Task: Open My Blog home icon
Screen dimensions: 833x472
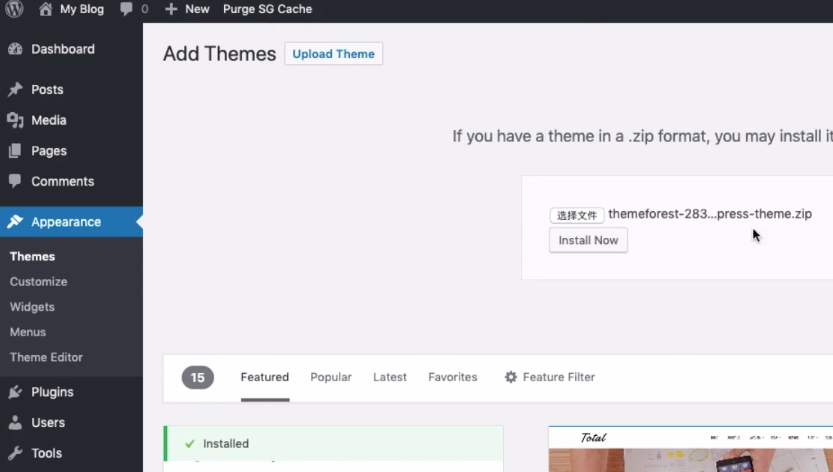Action: pos(45,9)
